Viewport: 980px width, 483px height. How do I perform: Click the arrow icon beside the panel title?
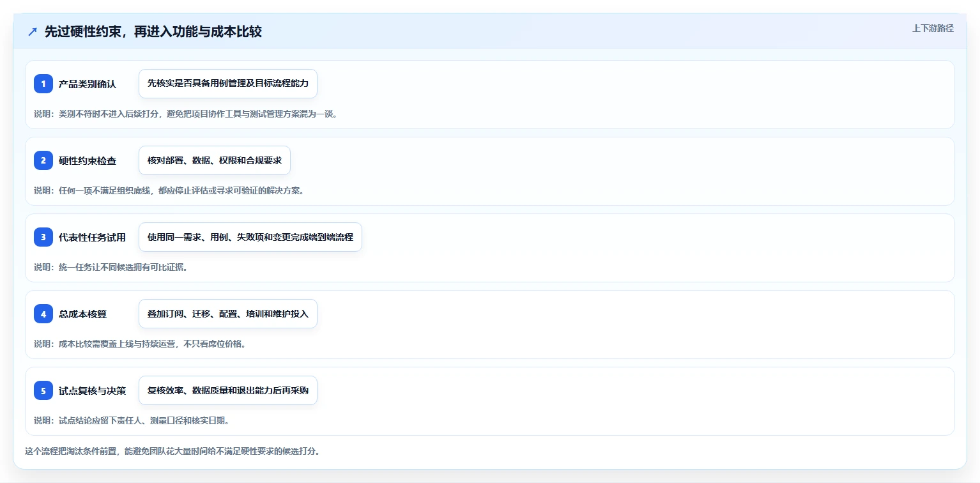33,32
